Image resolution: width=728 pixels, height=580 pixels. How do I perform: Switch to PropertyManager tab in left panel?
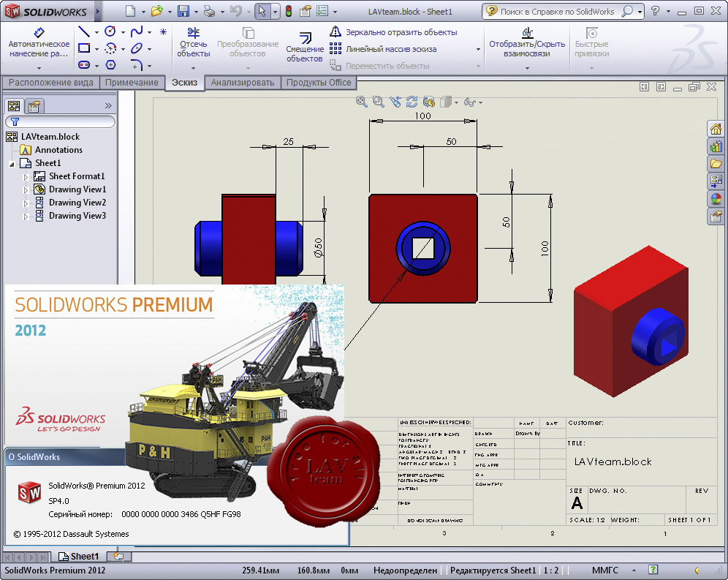click(x=34, y=107)
